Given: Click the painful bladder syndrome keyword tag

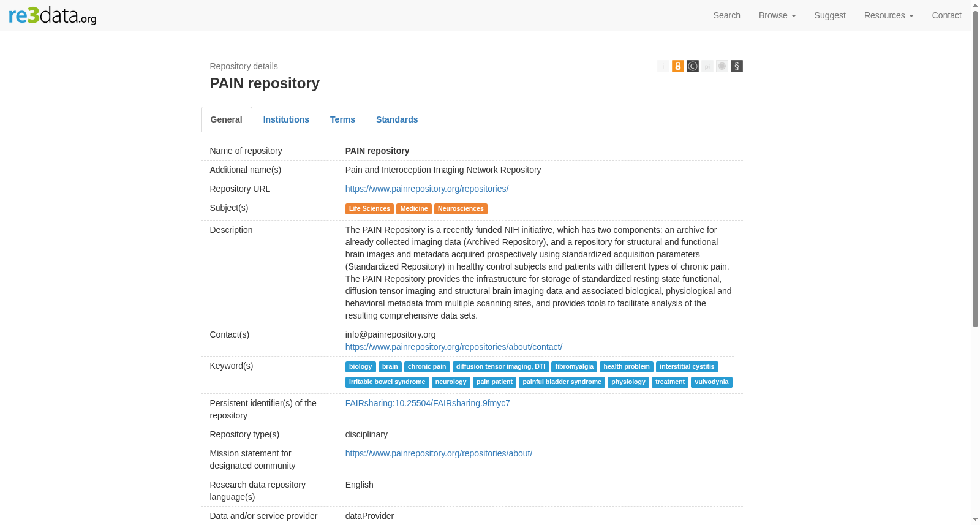Looking at the screenshot, I should coord(562,382).
